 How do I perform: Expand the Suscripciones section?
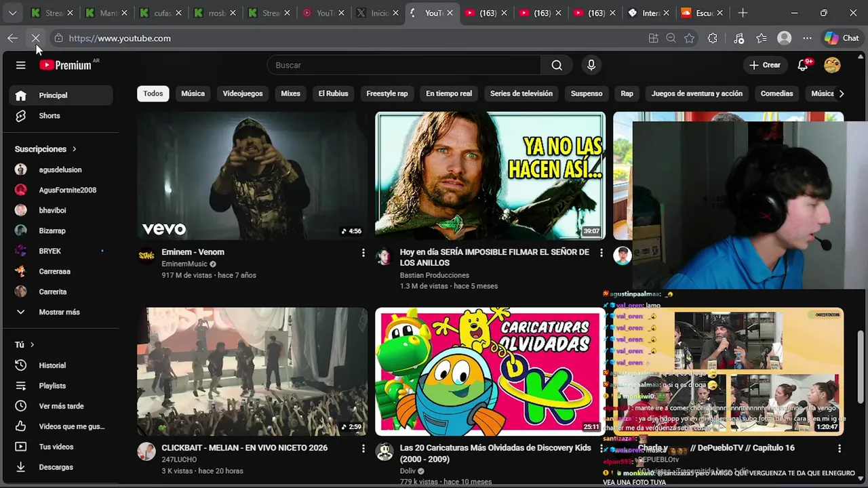click(x=46, y=149)
